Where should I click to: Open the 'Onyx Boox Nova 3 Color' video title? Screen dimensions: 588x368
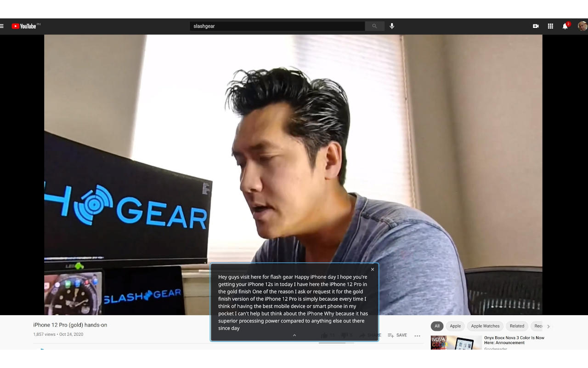pyautogui.click(x=514, y=340)
